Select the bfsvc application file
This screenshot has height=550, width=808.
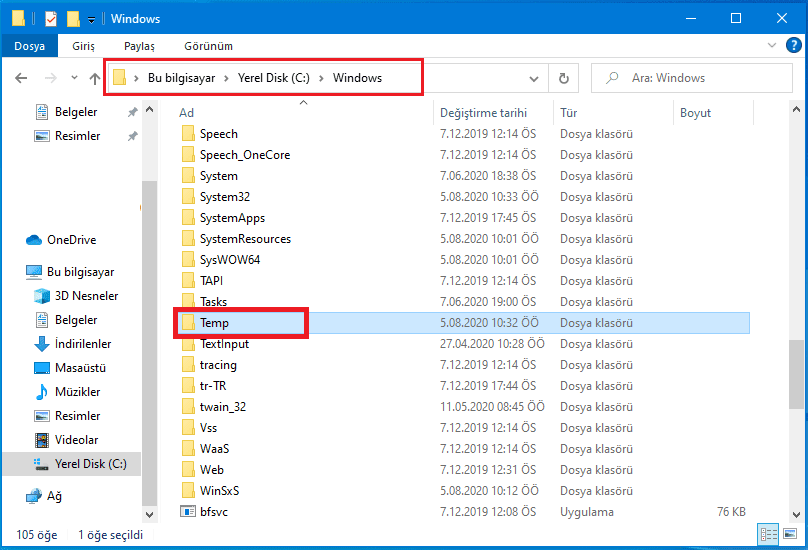click(x=213, y=512)
